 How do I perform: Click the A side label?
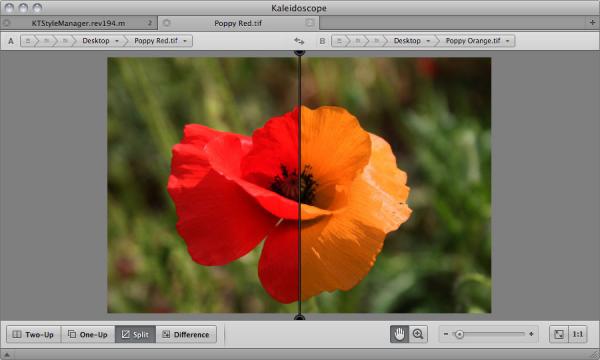11,41
